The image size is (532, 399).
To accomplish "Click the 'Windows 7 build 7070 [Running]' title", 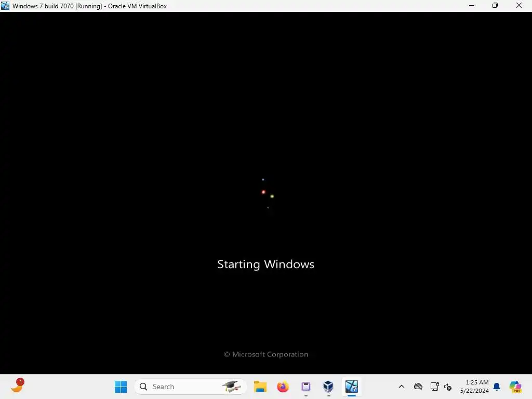I will [57, 6].
